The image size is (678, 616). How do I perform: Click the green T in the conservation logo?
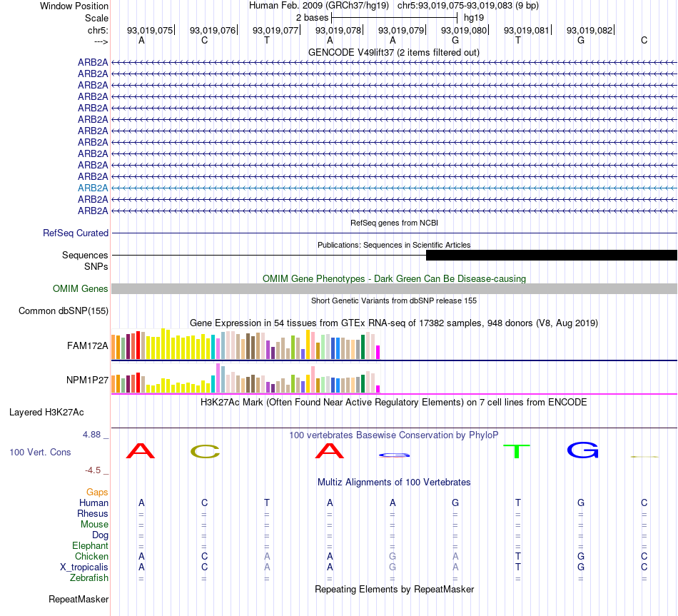(517, 451)
